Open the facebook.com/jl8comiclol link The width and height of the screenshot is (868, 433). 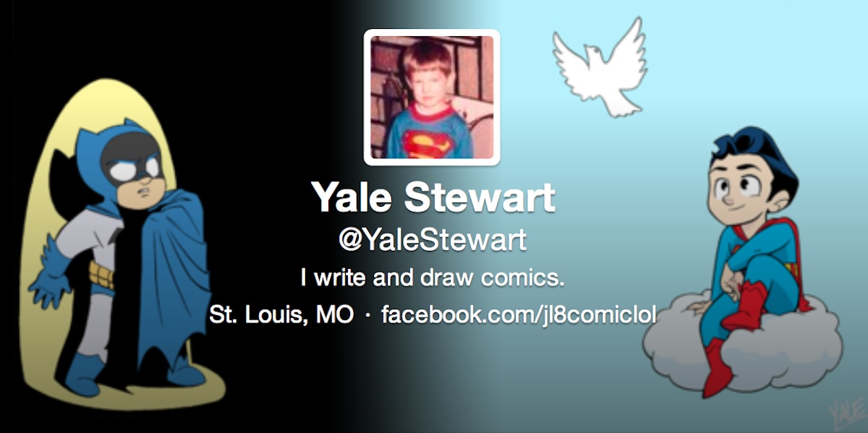tap(519, 315)
